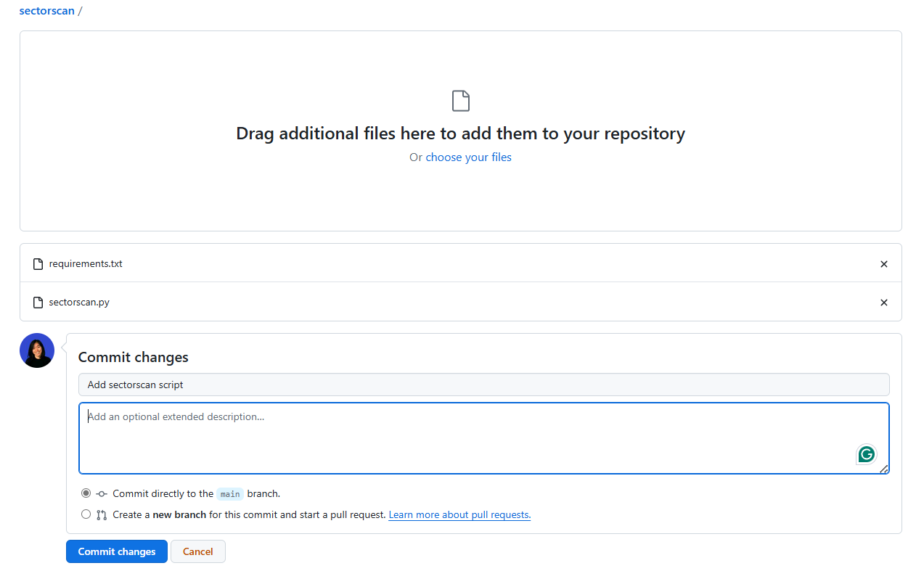Remove sectorscan.py using its X button
924x571 pixels.
pyautogui.click(x=883, y=302)
